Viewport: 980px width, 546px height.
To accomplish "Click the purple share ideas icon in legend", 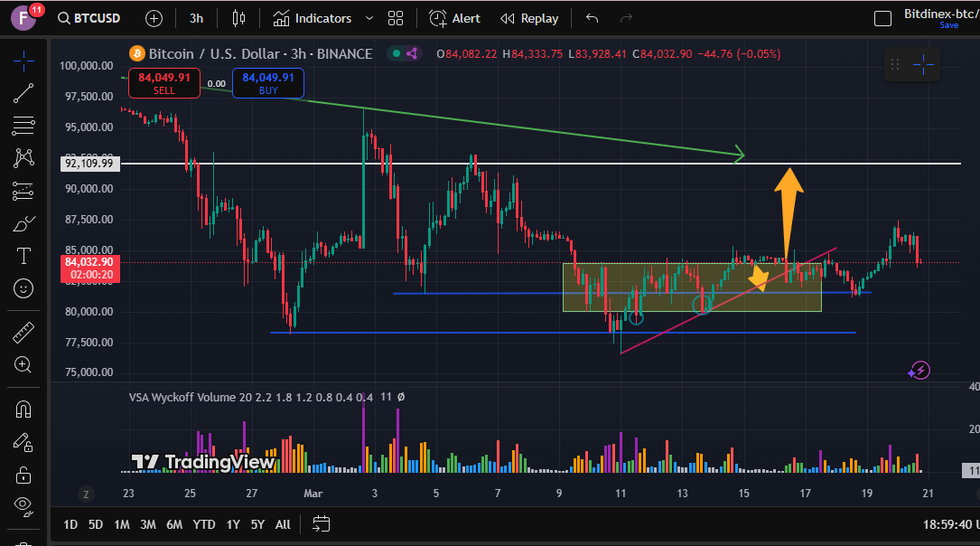I will [412, 54].
